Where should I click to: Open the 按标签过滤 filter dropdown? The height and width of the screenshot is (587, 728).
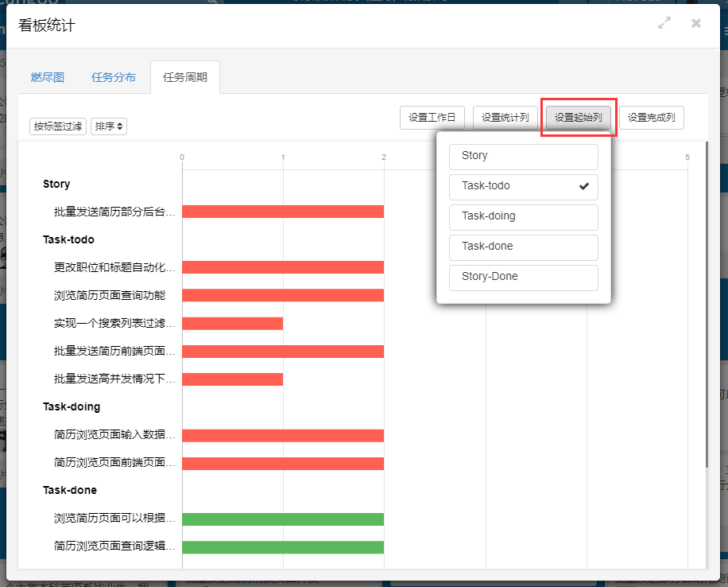coord(57,126)
